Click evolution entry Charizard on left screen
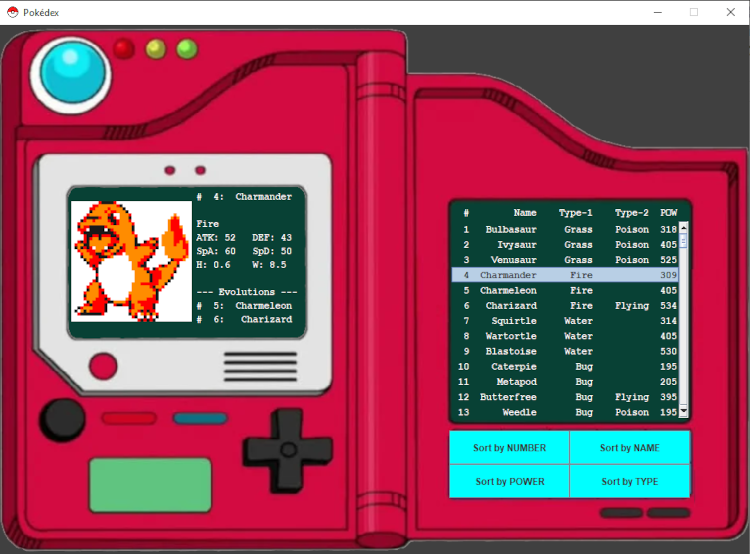 [244, 319]
